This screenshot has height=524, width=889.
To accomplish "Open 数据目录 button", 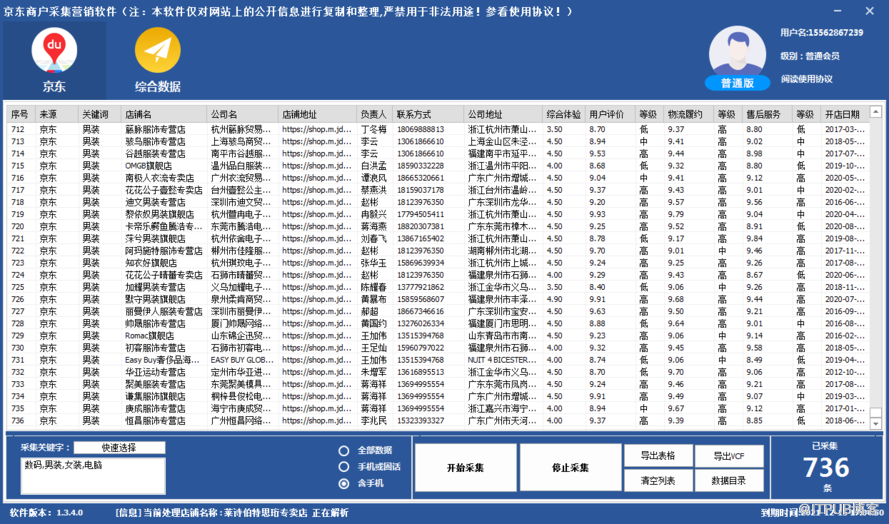I will pos(729,480).
